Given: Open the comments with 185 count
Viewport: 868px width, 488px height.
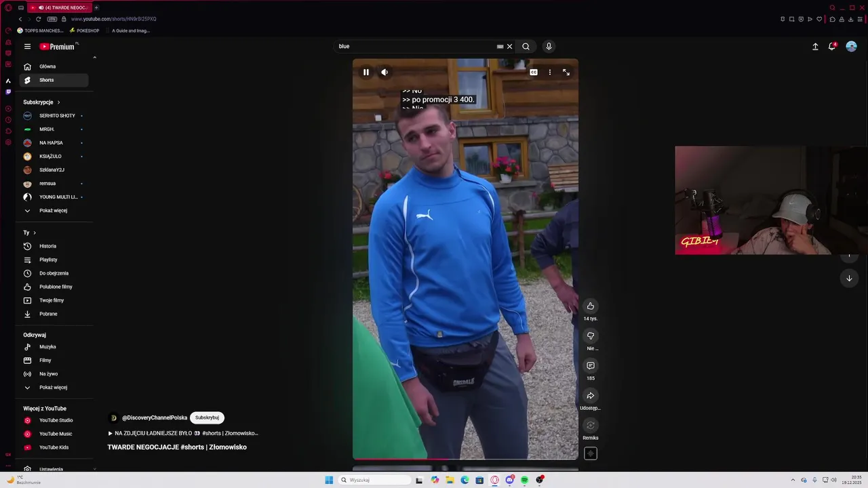Looking at the screenshot, I should 591,366.
